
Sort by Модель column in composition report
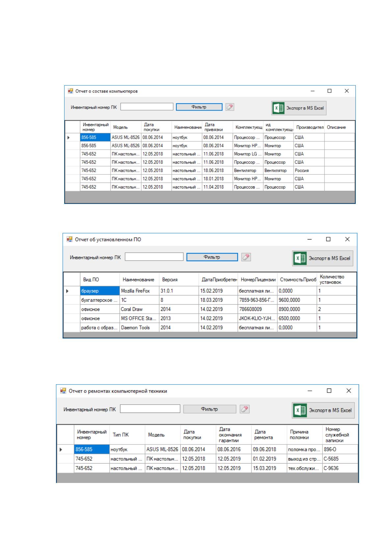click(x=126, y=127)
